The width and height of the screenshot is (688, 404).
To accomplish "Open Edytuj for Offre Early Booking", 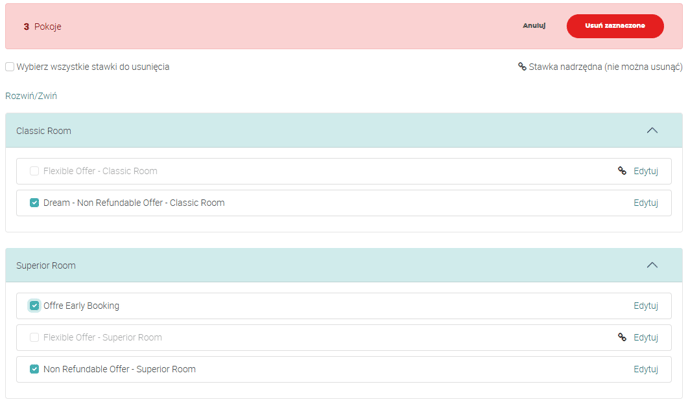I will tap(646, 305).
